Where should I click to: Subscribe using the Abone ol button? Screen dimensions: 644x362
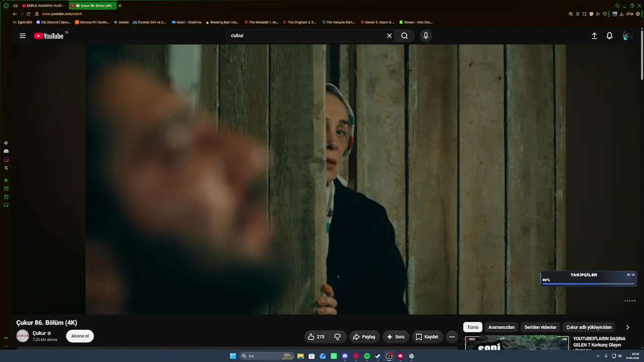click(80, 336)
